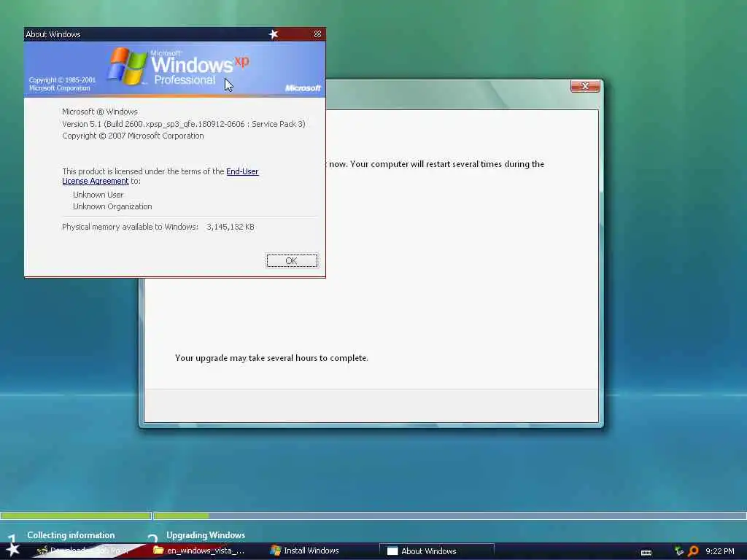Image resolution: width=747 pixels, height=560 pixels.
Task: Click the Unknown User text
Action: coord(98,195)
